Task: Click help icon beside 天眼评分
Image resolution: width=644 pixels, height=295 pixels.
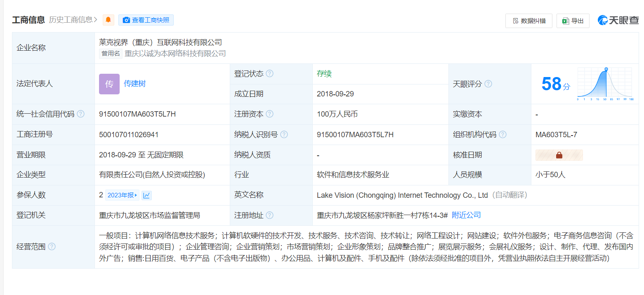Action: (x=488, y=84)
